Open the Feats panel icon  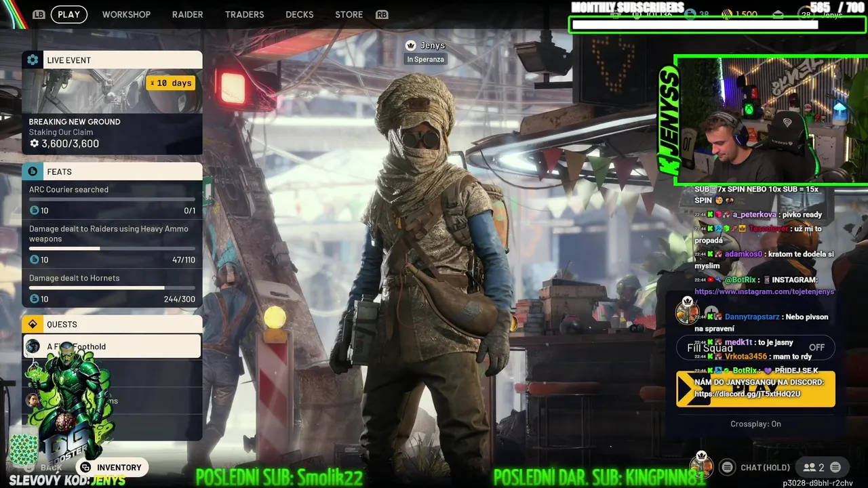pos(33,171)
